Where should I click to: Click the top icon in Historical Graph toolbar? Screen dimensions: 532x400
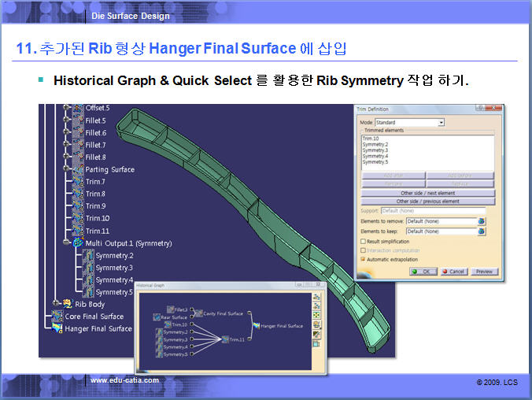pos(316,297)
